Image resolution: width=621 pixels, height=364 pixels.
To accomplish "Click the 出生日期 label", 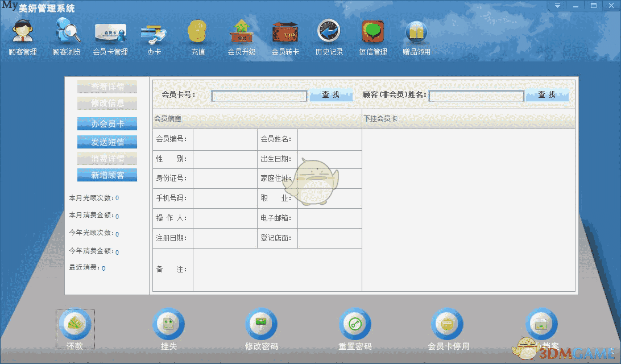I will 276,159.
